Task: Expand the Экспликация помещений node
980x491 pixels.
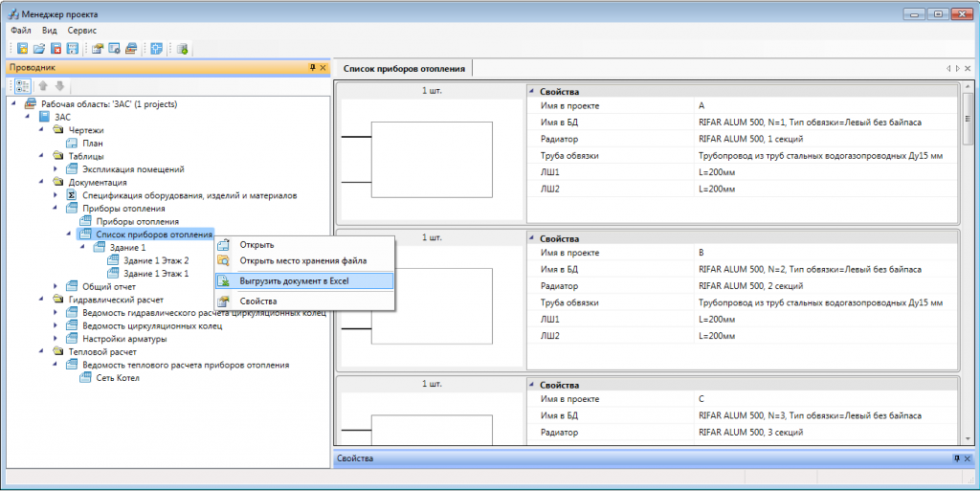Action: [55, 169]
